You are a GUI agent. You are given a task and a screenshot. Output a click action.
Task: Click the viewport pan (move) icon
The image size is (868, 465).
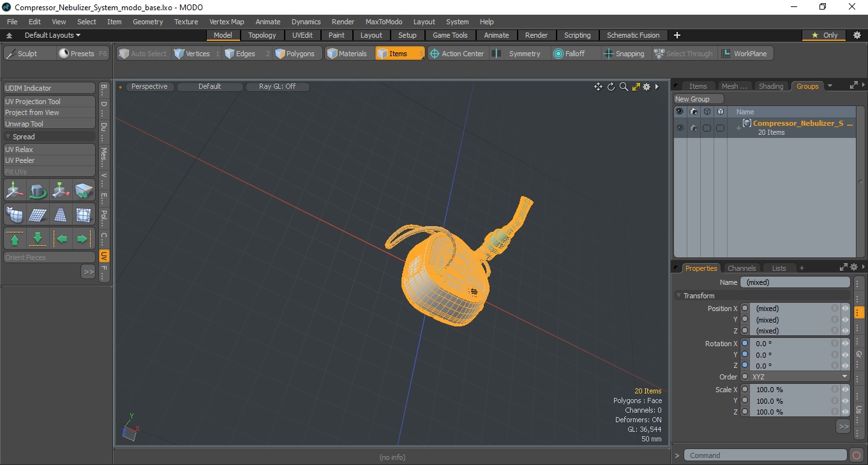[598, 87]
